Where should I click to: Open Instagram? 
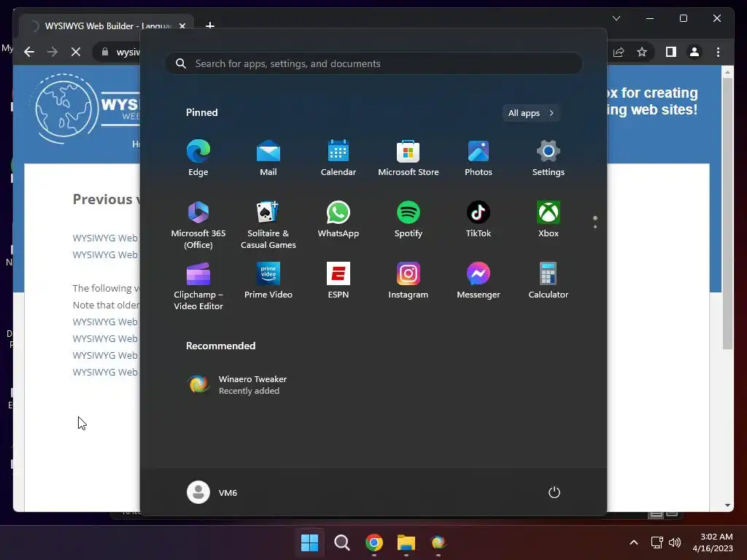[409, 281]
